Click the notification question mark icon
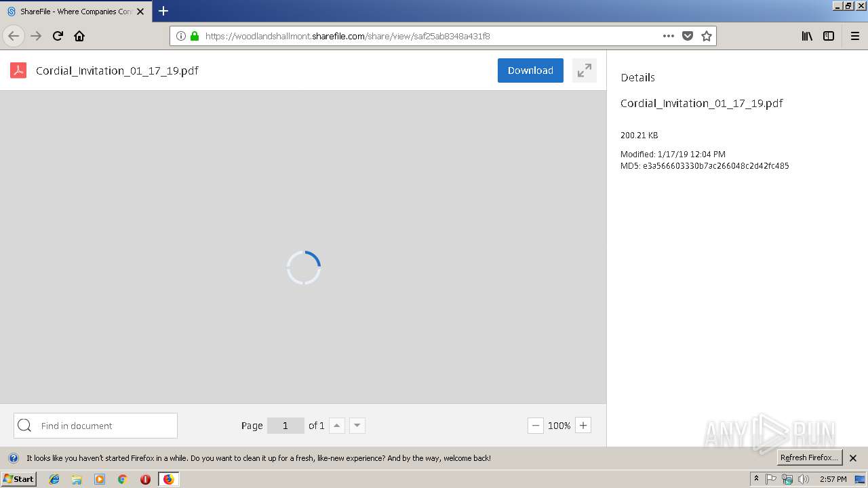This screenshot has height=488, width=868. 14,458
